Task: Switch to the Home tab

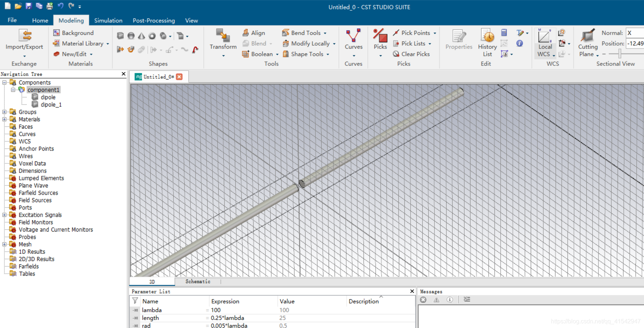Action: (x=40, y=21)
